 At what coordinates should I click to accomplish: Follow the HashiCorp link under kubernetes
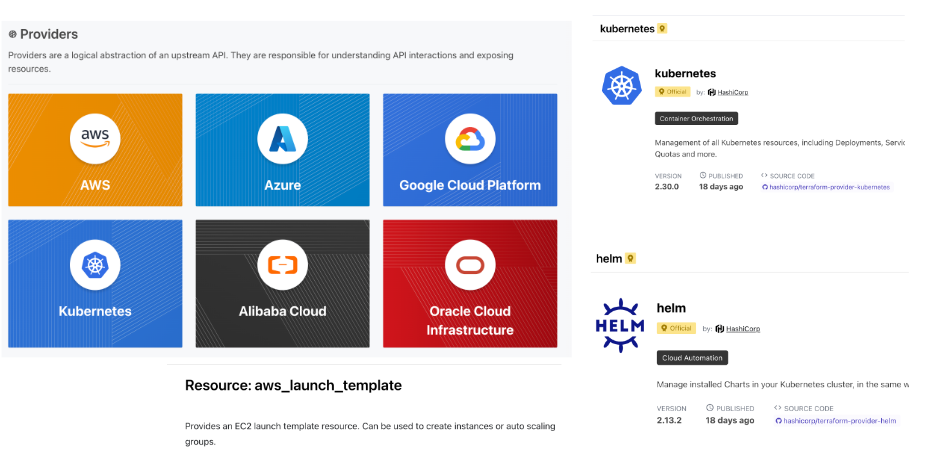point(732,92)
